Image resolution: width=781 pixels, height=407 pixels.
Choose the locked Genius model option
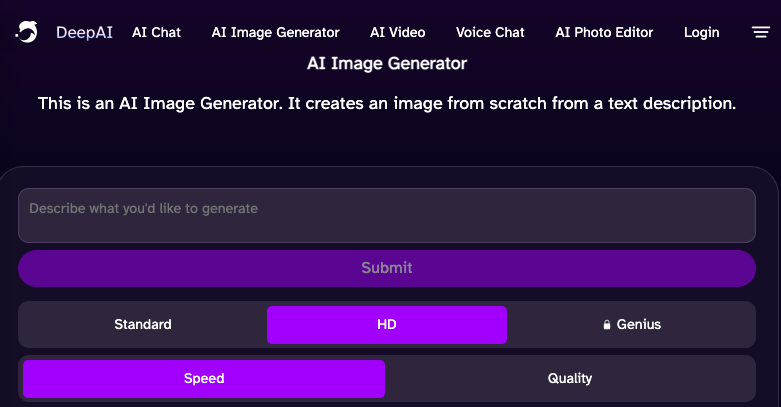tap(631, 324)
